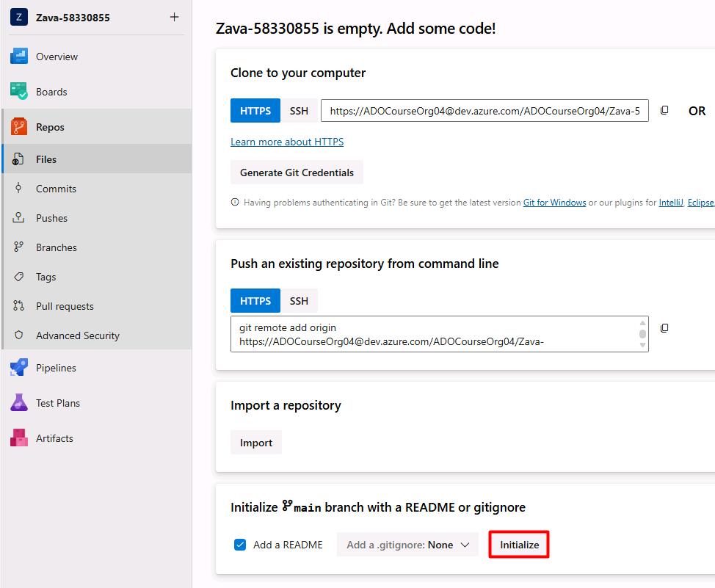Viewport: 715px width, 588px height.
Task: Open the Overview hub icon
Action: (x=18, y=57)
